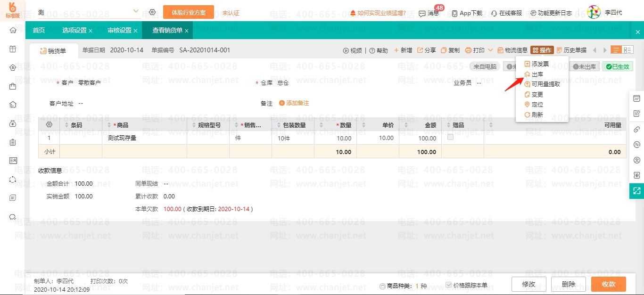This screenshot has width=644, height=295.
Task: Click the 修改 button
Action: point(528,284)
